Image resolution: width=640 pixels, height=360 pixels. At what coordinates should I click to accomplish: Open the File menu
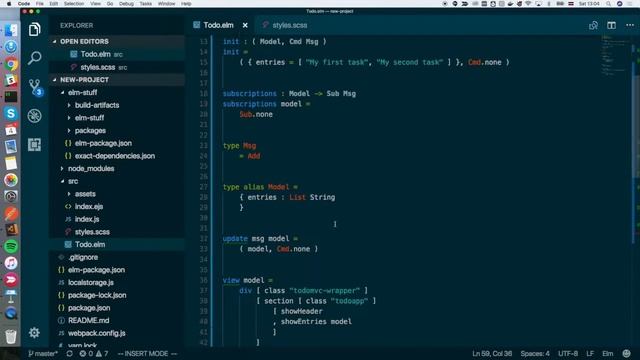pyautogui.click(x=40, y=4)
